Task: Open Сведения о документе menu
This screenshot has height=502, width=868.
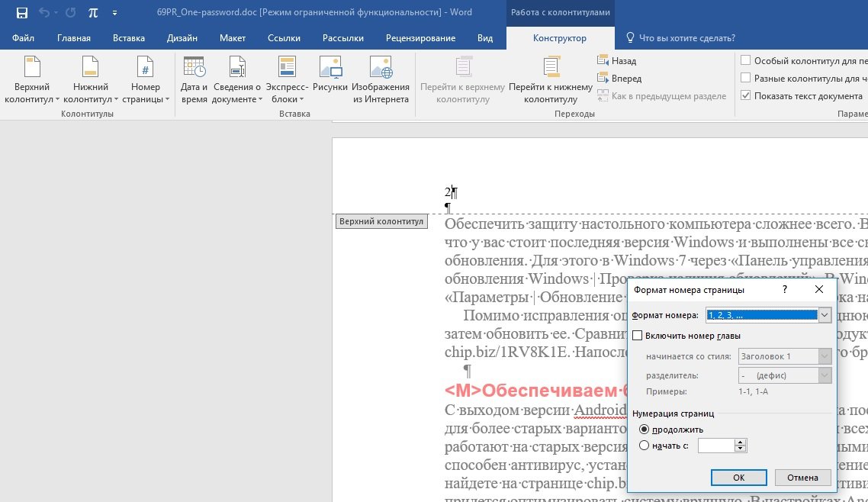Action: [x=236, y=80]
